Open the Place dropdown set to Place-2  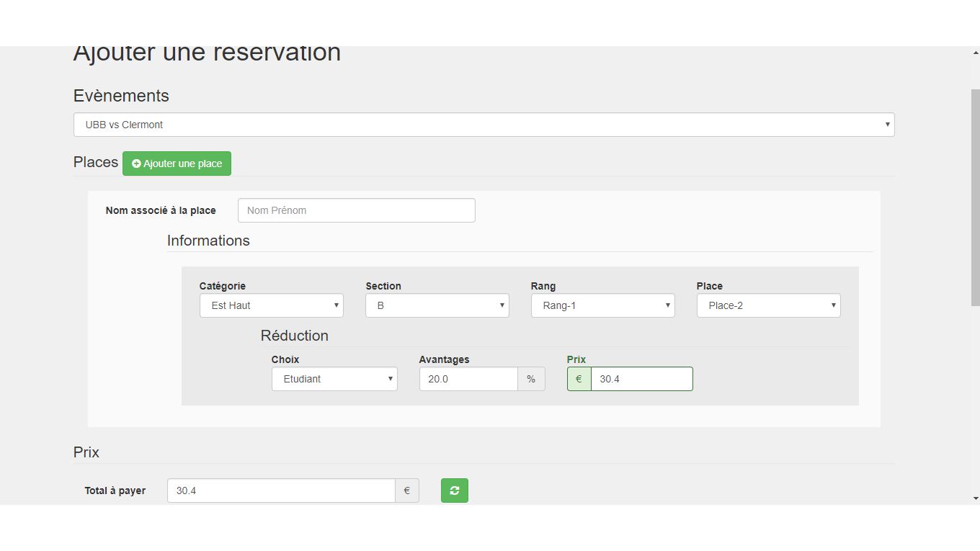[768, 305]
